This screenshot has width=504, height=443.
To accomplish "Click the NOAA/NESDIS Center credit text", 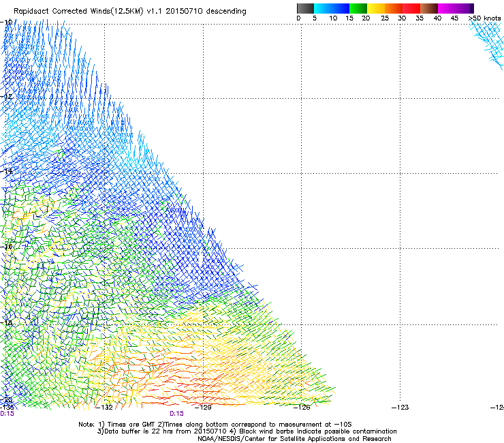I will pyautogui.click(x=294, y=439).
